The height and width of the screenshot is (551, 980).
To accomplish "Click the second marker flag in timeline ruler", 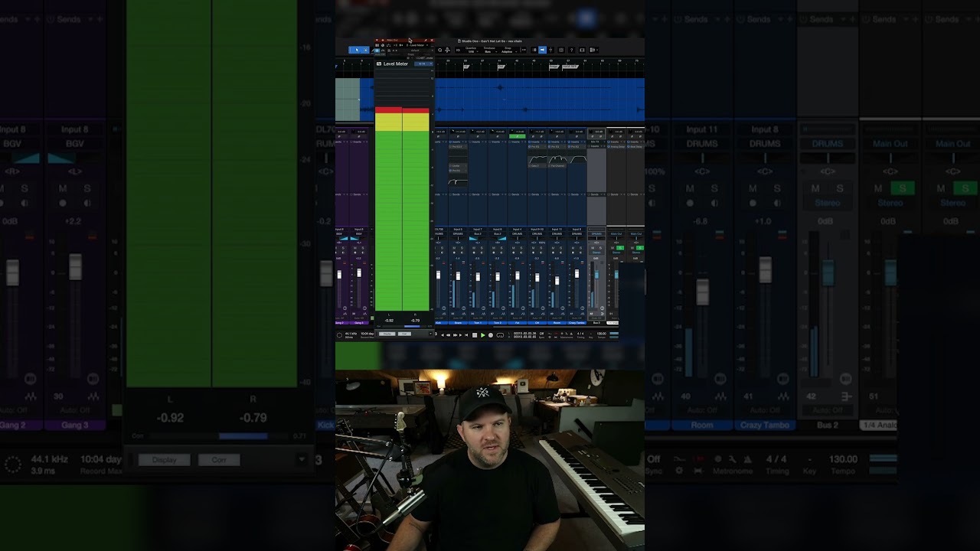I will [500, 67].
